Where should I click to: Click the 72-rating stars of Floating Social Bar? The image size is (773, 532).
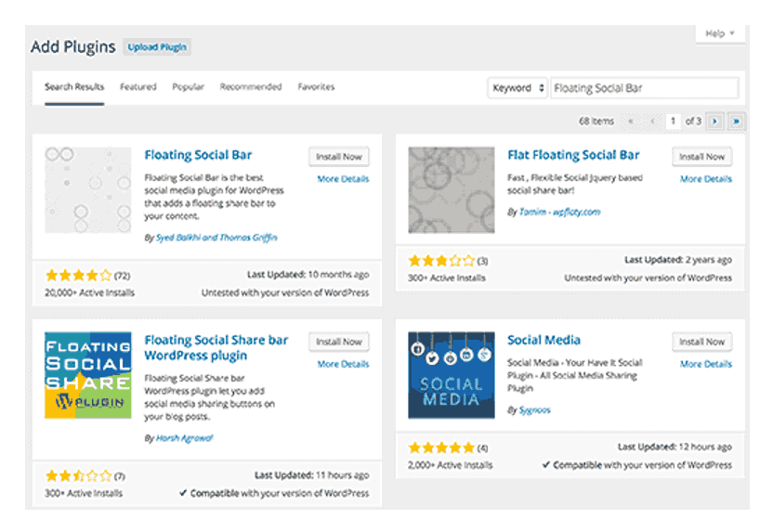click(x=78, y=276)
